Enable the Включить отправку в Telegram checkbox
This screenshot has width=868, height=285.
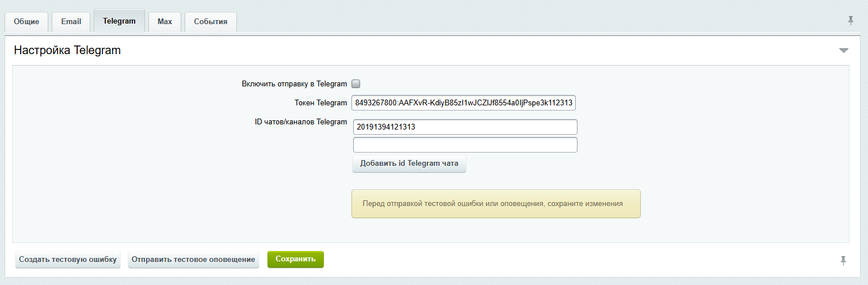[x=355, y=83]
